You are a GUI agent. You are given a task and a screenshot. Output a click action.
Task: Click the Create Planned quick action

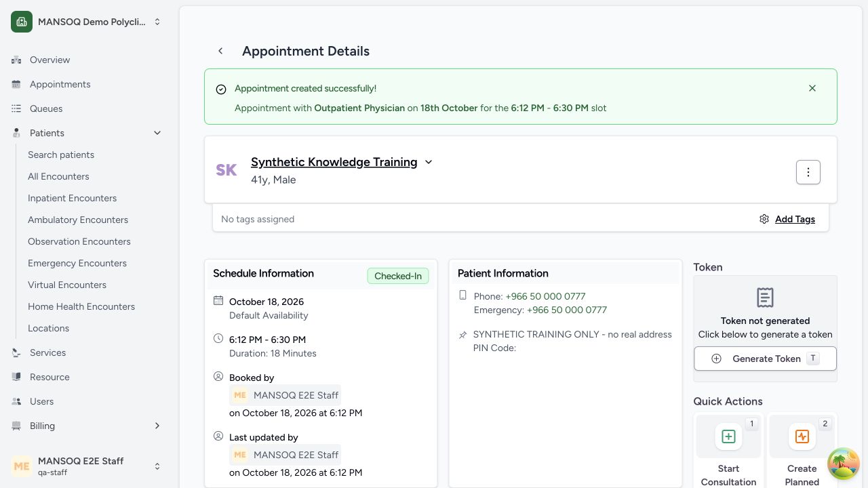point(802,451)
